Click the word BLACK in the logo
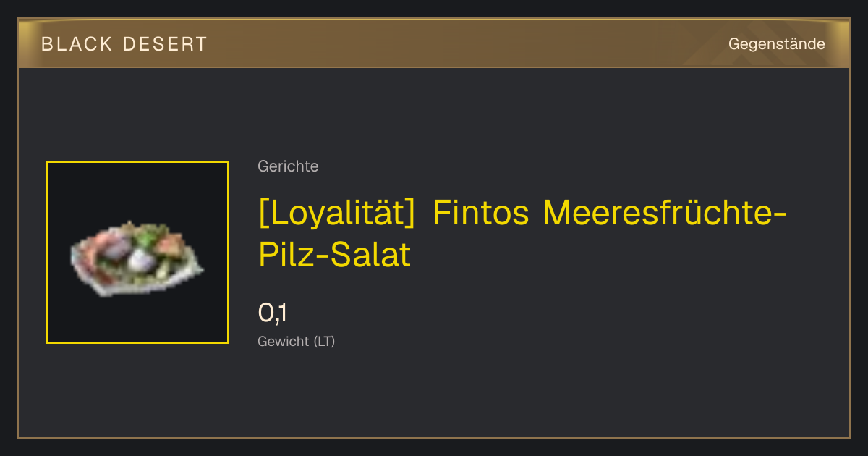 (x=77, y=44)
